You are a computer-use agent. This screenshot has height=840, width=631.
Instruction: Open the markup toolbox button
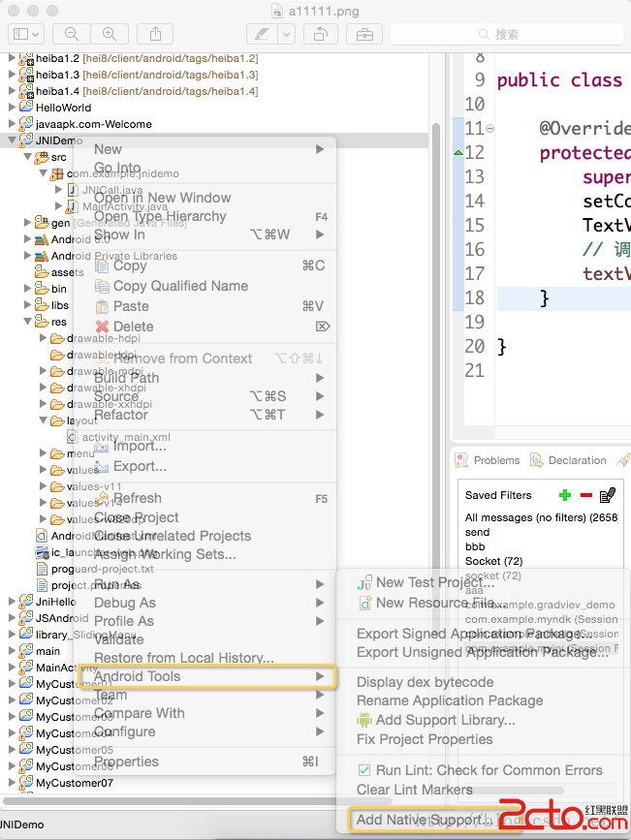coord(364,34)
